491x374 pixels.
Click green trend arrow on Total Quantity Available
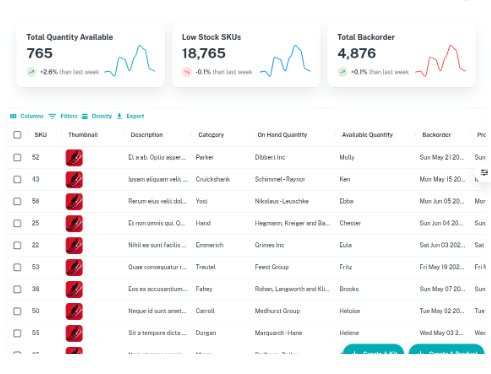(x=31, y=72)
